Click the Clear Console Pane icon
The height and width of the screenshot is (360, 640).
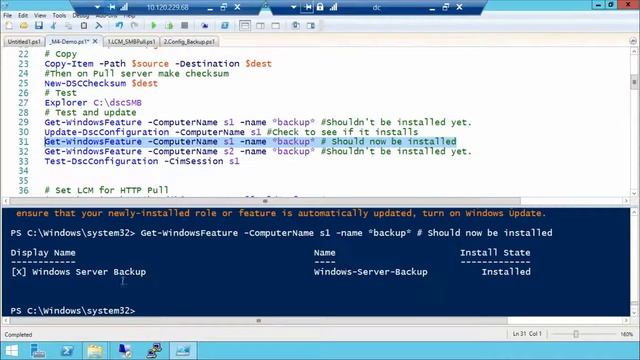(99, 26)
